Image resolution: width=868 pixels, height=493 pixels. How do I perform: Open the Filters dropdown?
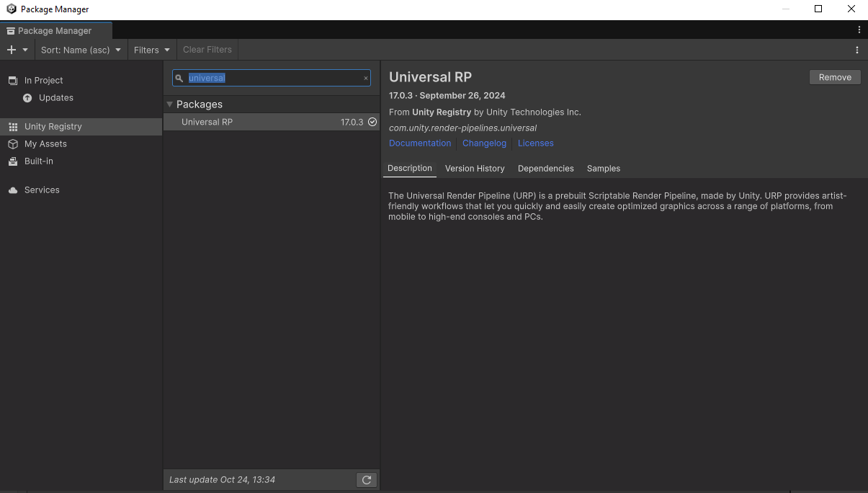[151, 50]
